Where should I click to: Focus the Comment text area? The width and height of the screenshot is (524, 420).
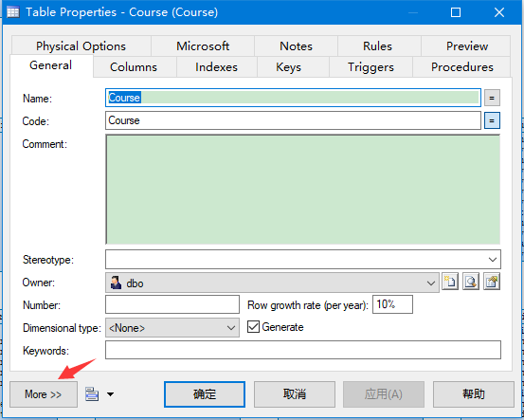tap(303, 190)
